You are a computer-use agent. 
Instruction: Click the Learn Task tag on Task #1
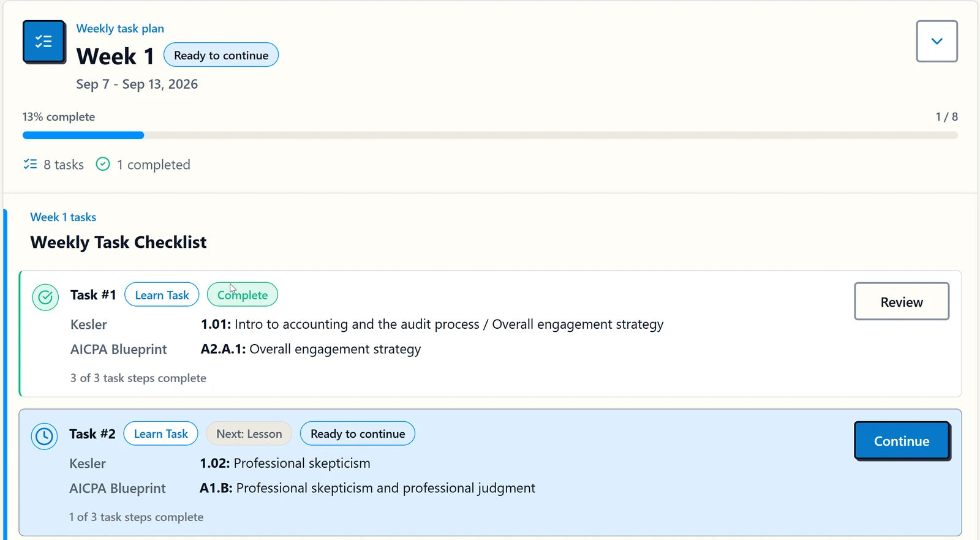pyautogui.click(x=162, y=294)
